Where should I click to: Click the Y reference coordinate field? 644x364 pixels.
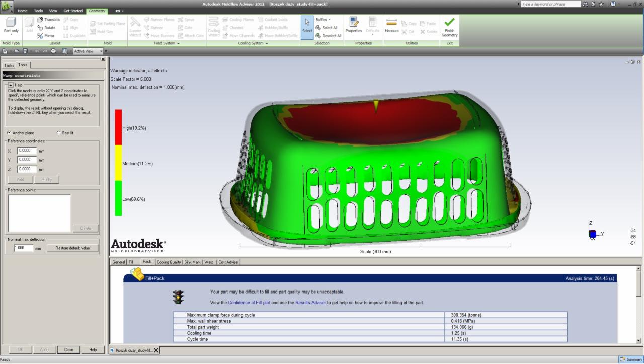[x=27, y=160]
